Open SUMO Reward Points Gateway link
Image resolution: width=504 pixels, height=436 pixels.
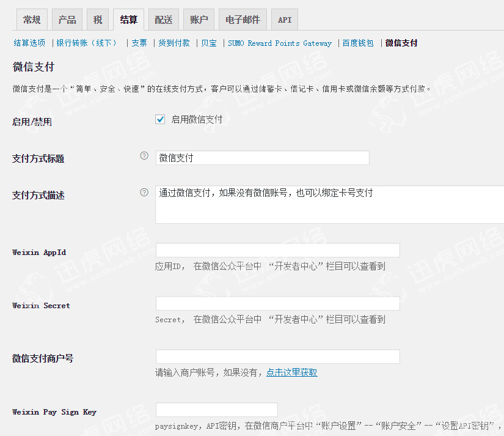[x=280, y=43]
